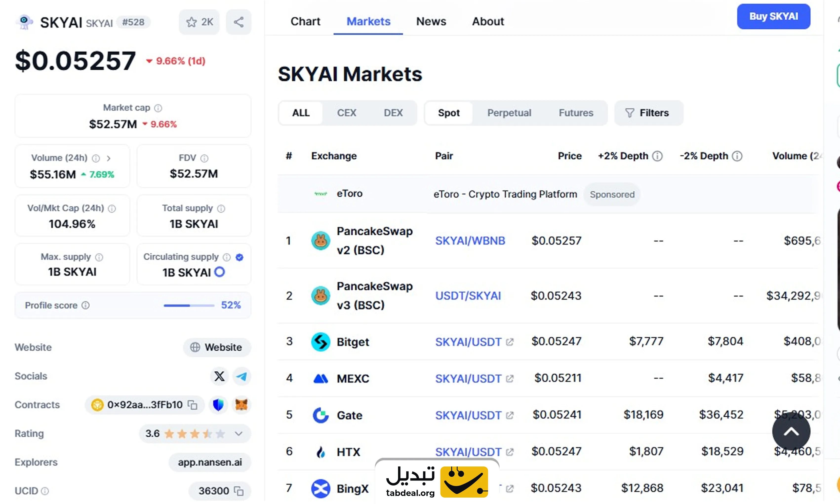This screenshot has height=504, width=840.
Task: Click the BingX exchange logo
Action: coord(320,488)
